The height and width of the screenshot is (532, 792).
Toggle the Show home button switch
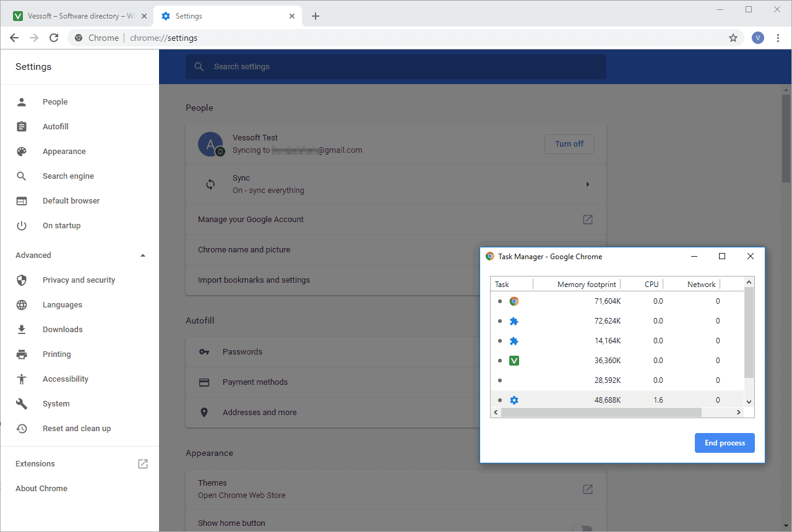[582, 528]
